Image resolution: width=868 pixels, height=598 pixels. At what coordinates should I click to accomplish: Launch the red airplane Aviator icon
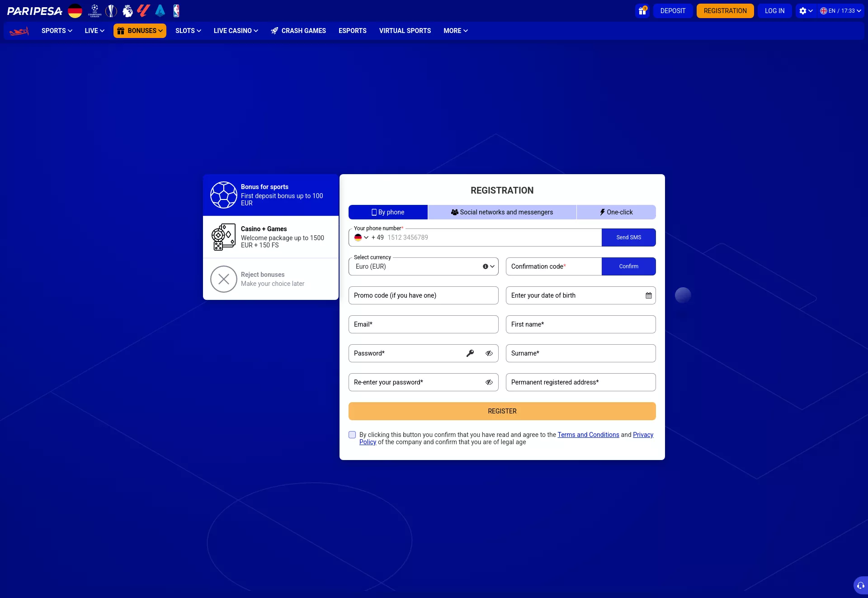click(19, 31)
